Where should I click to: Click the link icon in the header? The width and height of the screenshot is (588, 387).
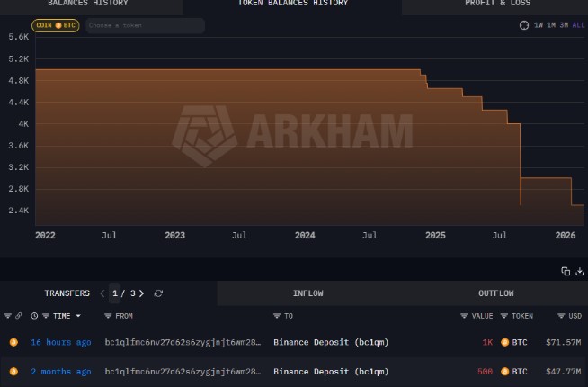[x=18, y=316]
